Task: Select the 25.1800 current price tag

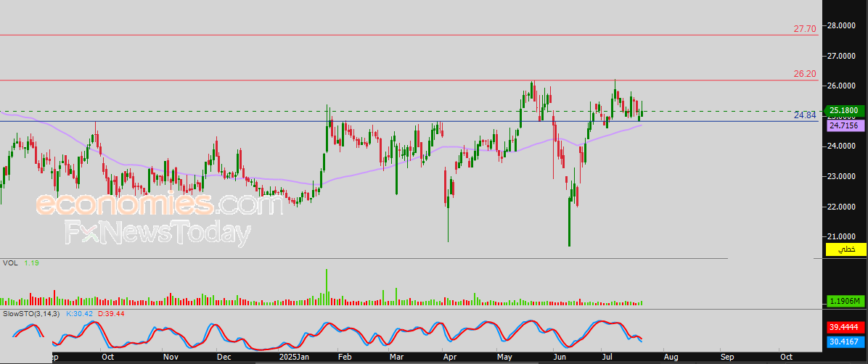Action: tap(846, 111)
